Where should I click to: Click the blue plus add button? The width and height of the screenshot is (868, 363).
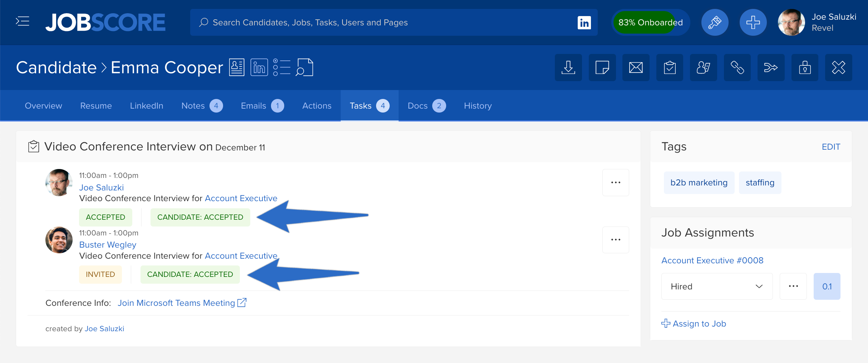point(753,23)
